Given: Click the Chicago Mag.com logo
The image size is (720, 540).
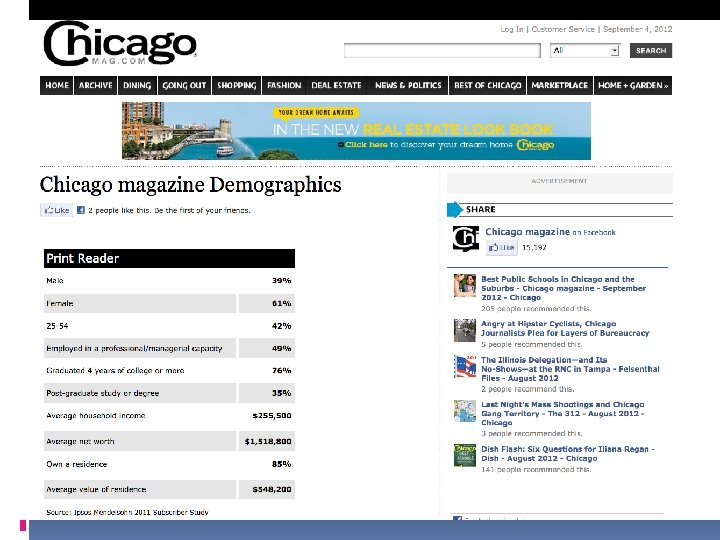Looking at the screenshot, I should (120, 44).
